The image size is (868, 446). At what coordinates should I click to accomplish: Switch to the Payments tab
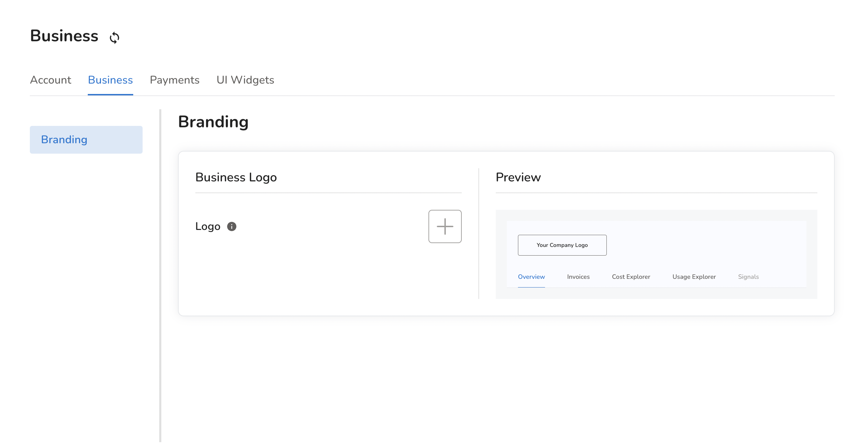tap(175, 80)
